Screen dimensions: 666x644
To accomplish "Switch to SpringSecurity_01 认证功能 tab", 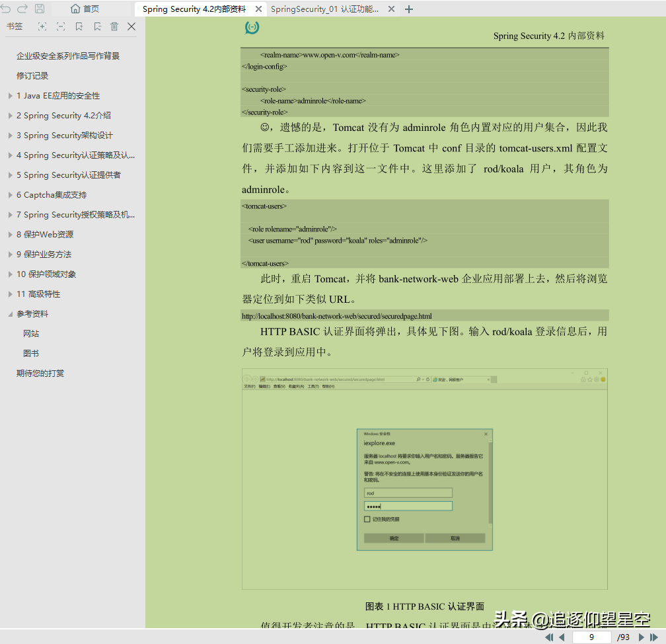I will tap(324, 9).
